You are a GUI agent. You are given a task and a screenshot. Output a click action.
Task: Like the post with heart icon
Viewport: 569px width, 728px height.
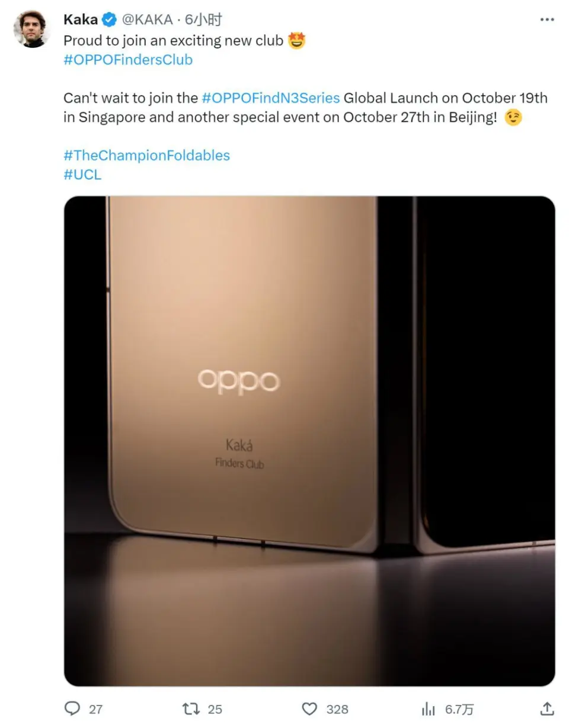[x=309, y=708]
